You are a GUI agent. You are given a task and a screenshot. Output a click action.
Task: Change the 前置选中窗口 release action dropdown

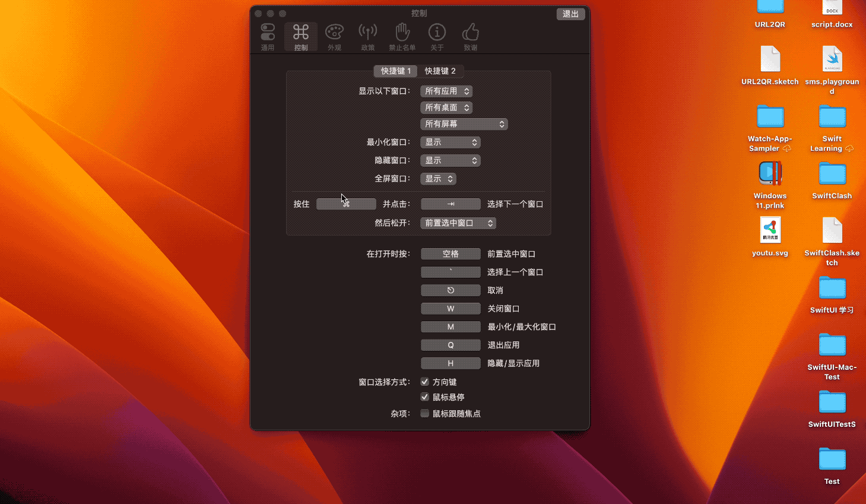pos(458,223)
